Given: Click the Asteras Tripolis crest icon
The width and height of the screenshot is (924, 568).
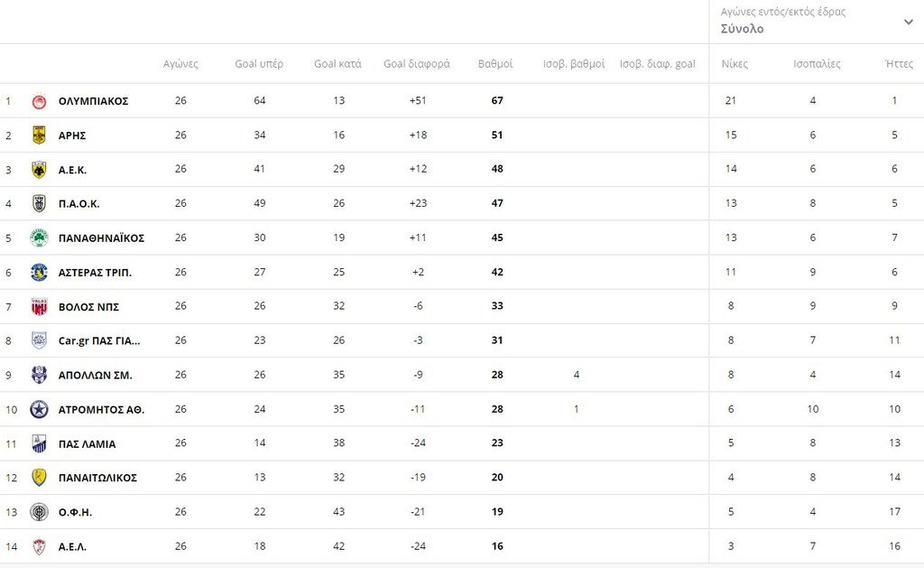Looking at the screenshot, I should [39, 273].
